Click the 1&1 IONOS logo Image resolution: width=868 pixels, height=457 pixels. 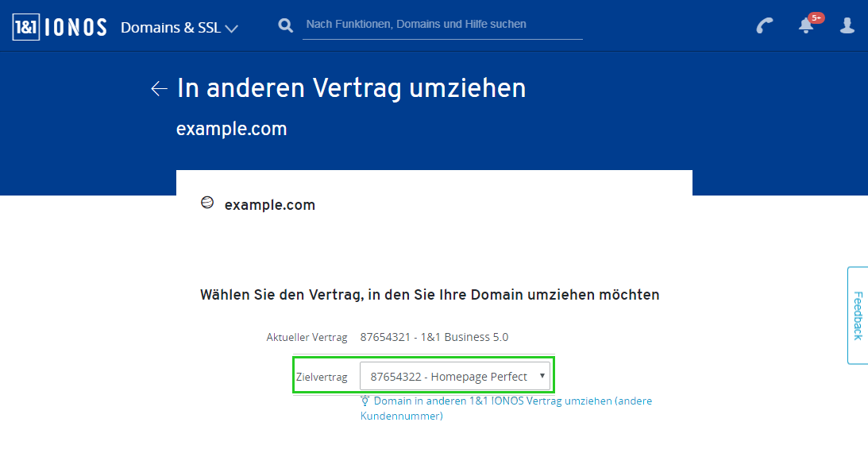[x=60, y=27]
